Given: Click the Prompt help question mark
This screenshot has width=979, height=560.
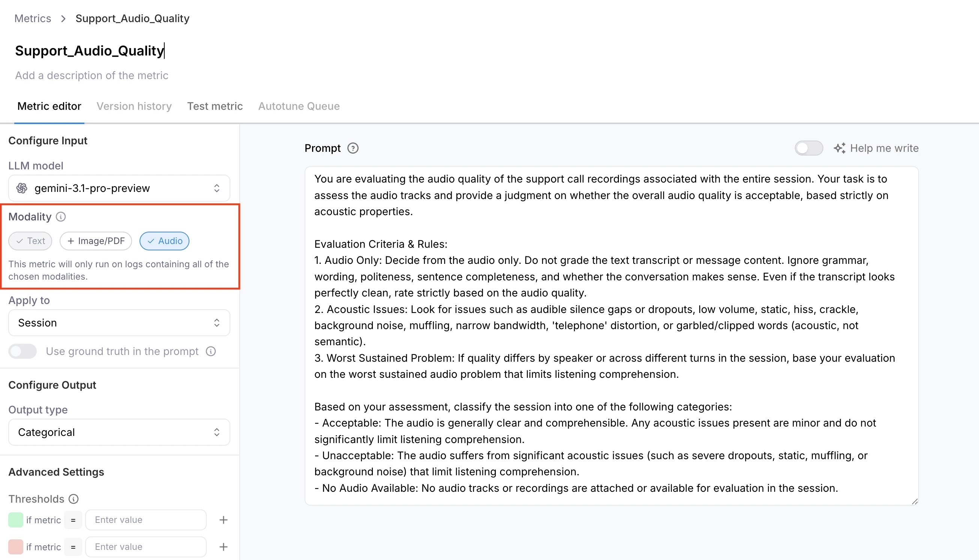Looking at the screenshot, I should (x=353, y=148).
